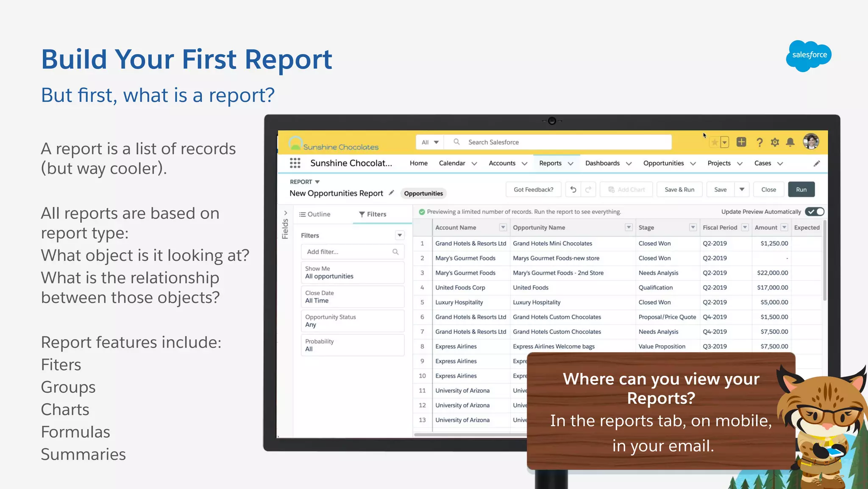
Task: Open the Filters panel dropdown arrow
Action: (x=400, y=235)
